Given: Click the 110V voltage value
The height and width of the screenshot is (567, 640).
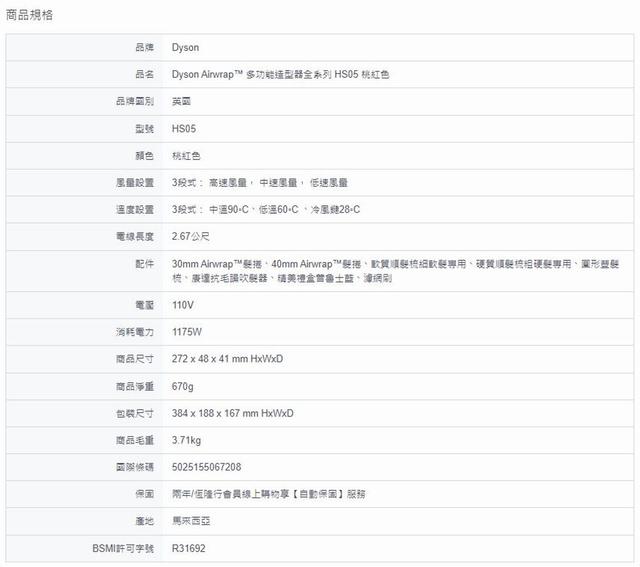Looking at the screenshot, I should [x=183, y=304].
